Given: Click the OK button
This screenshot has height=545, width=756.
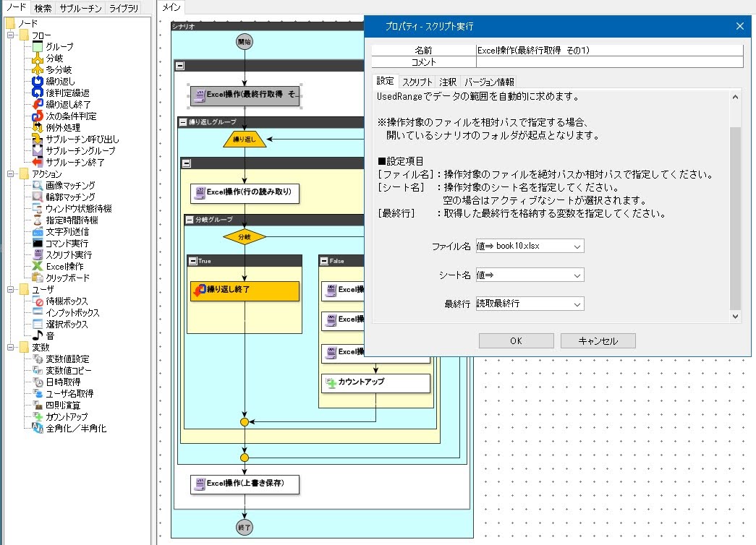Looking at the screenshot, I should click(x=516, y=340).
